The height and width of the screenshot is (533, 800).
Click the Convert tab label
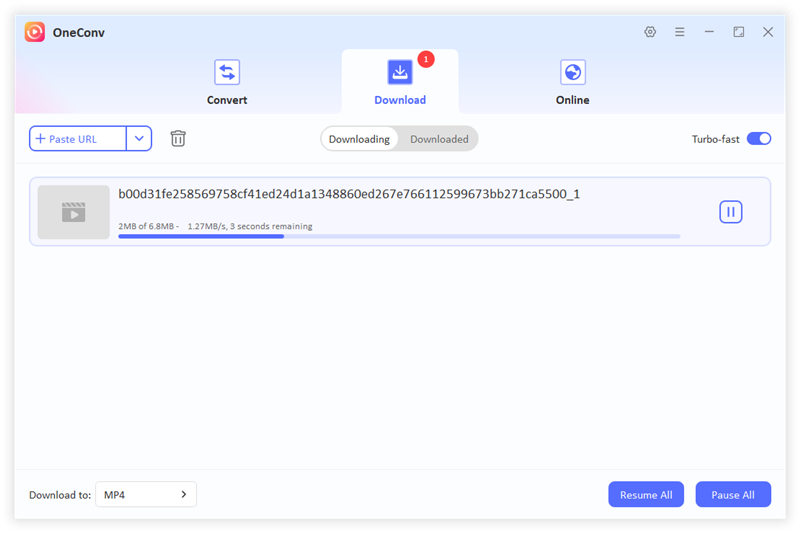[x=227, y=100]
